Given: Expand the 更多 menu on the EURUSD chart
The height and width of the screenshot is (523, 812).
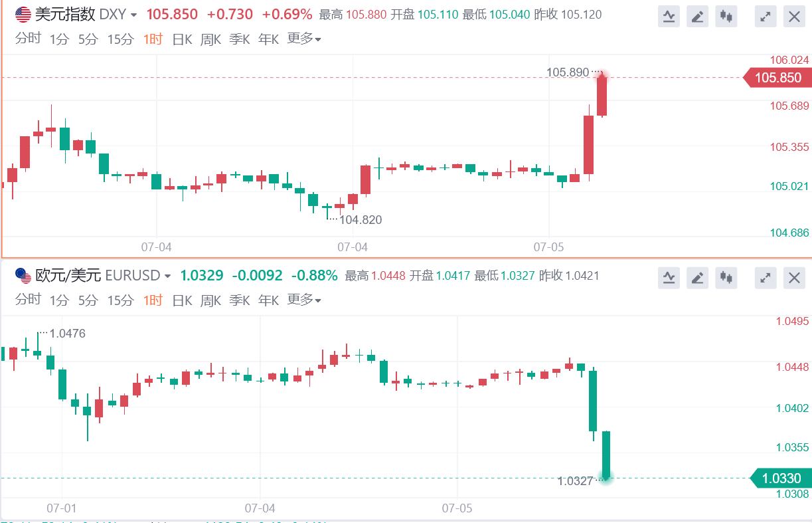Looking at the screenshot, I should pos(303,300).
